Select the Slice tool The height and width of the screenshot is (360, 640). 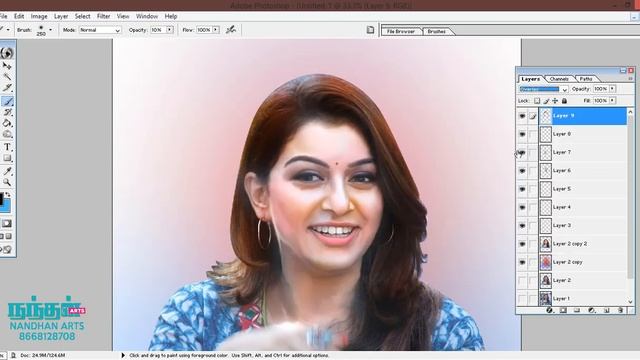(x=7, y=87)
